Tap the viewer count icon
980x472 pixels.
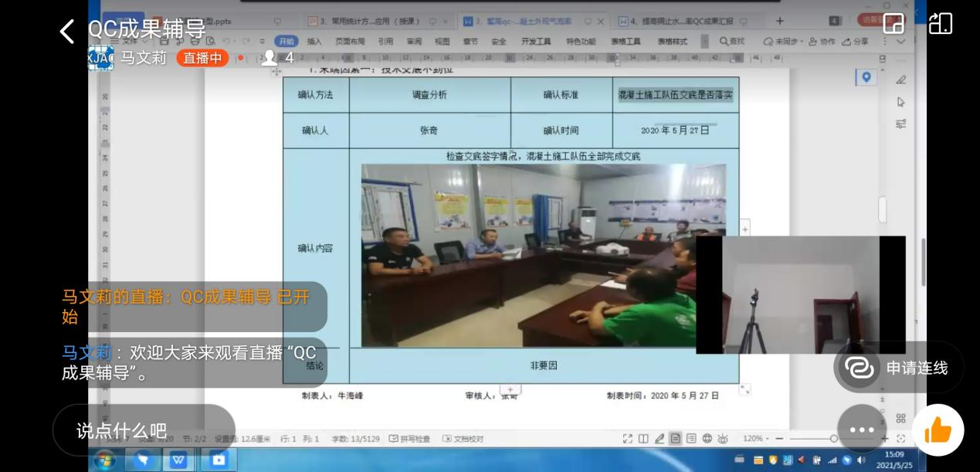tap(270, 58)
